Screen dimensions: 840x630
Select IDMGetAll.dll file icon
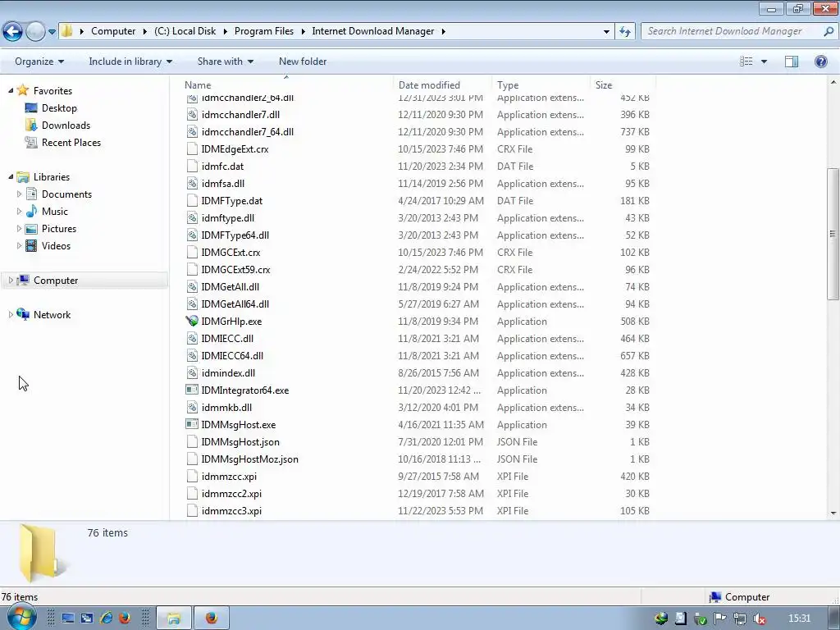[x=192, y=286]
